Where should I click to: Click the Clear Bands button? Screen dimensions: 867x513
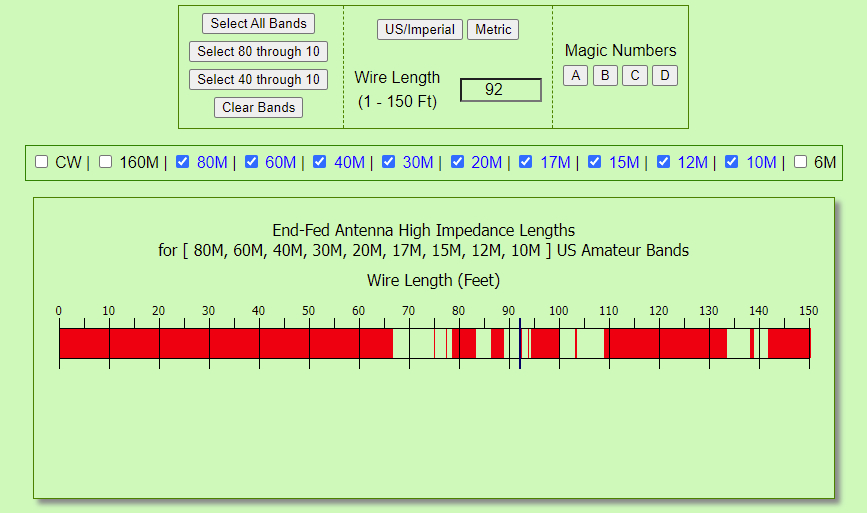pos(258,107)
